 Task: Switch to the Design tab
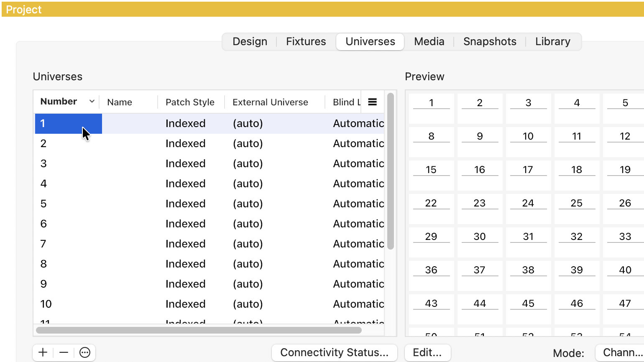(250, 41)
